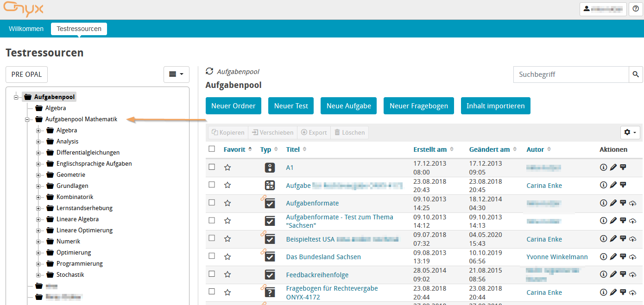Select the Testressourcen tab

coord(79,29)
